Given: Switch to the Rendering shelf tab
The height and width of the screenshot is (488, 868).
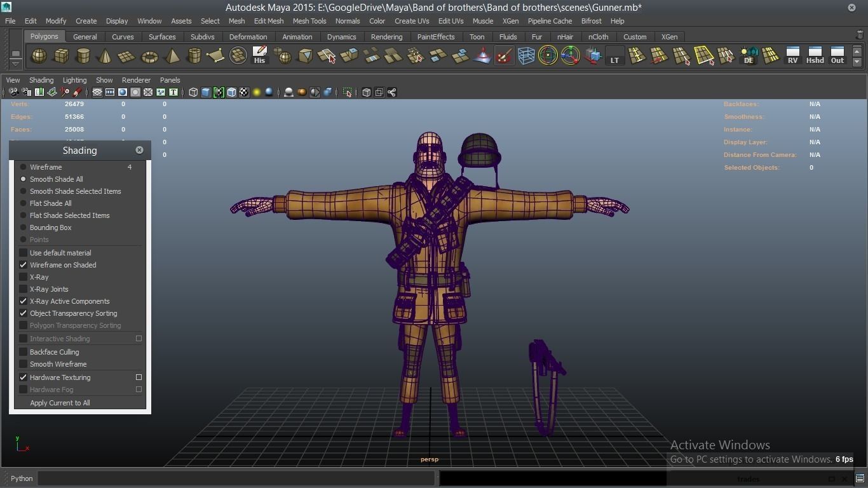Looking at the screenshot, I should (386, 37).
